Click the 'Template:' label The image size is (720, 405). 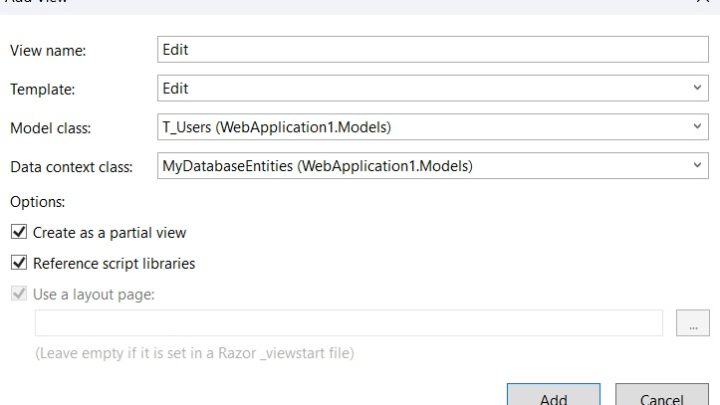click(42, 89)
